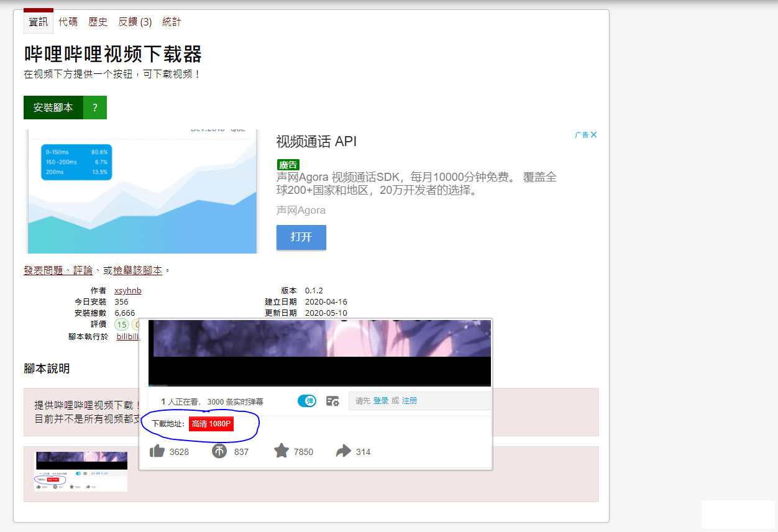Open the 檢舉該腳本 report link

138,270
